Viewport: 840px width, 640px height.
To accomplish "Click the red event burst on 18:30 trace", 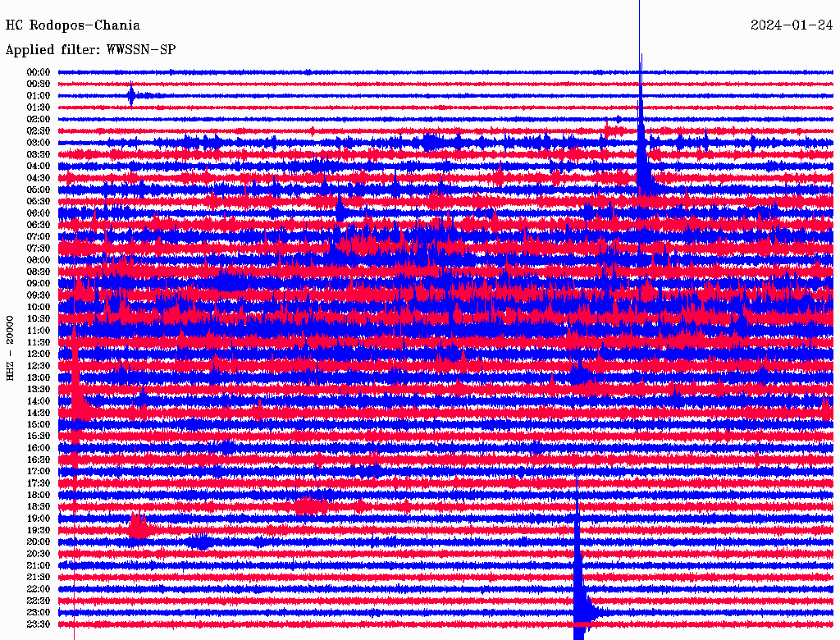I will tap(311, 506).
